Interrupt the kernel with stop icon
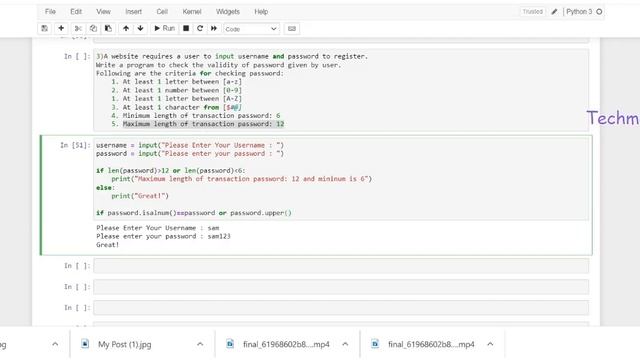The image size is (640, 360). click(186, 28)
